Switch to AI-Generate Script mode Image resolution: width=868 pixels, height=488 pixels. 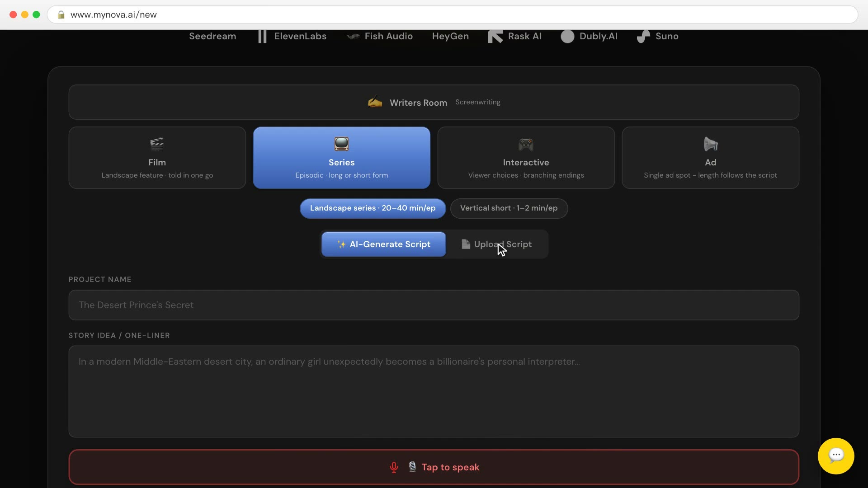383,244
